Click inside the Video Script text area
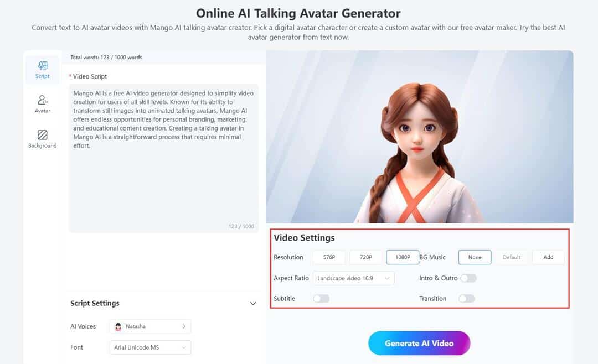 pyautogui.click(x=163, y=158)
